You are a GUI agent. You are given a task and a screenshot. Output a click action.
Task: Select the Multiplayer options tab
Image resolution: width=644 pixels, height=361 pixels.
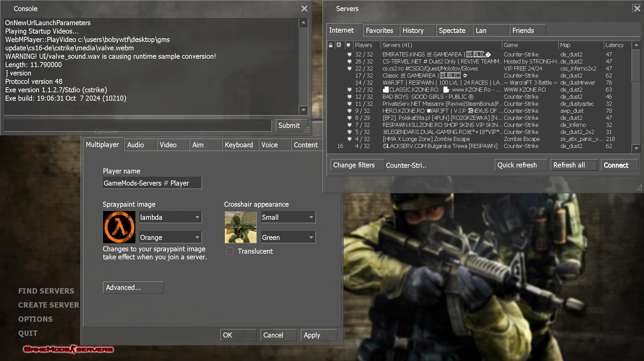point(103,145)
